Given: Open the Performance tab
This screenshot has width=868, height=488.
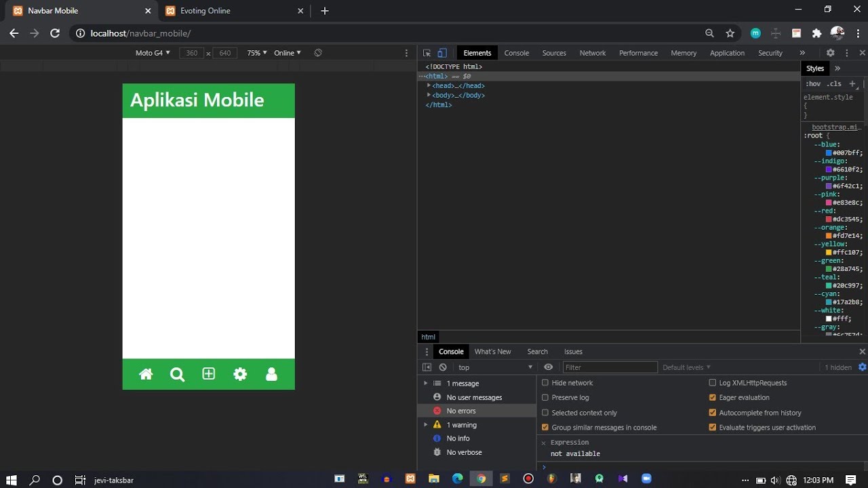Looking at the screenshot, I should [638, 53].
